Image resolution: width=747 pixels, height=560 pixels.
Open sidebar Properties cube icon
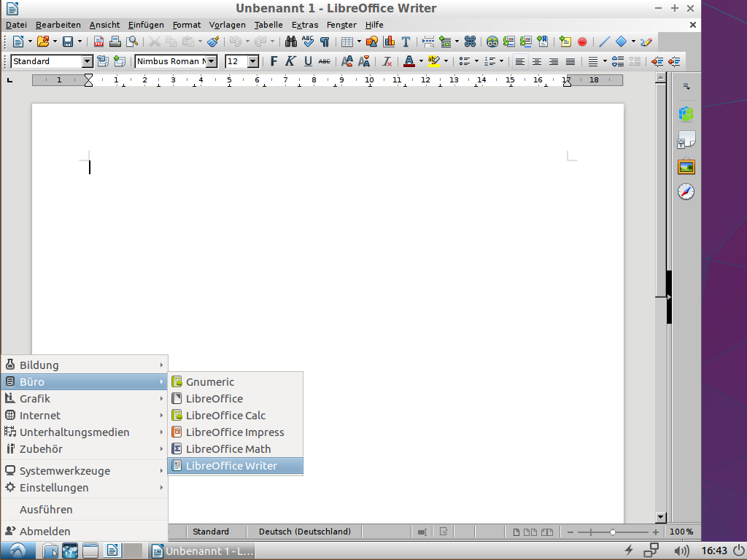click(686, 114)
